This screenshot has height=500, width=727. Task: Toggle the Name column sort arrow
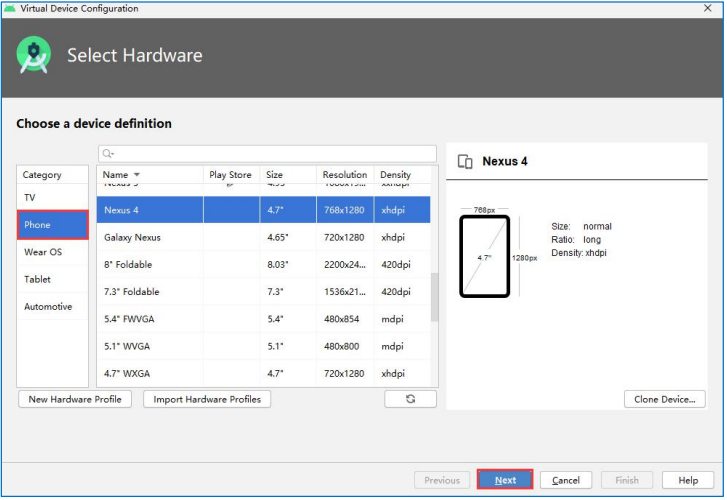[x=137, y=175]
